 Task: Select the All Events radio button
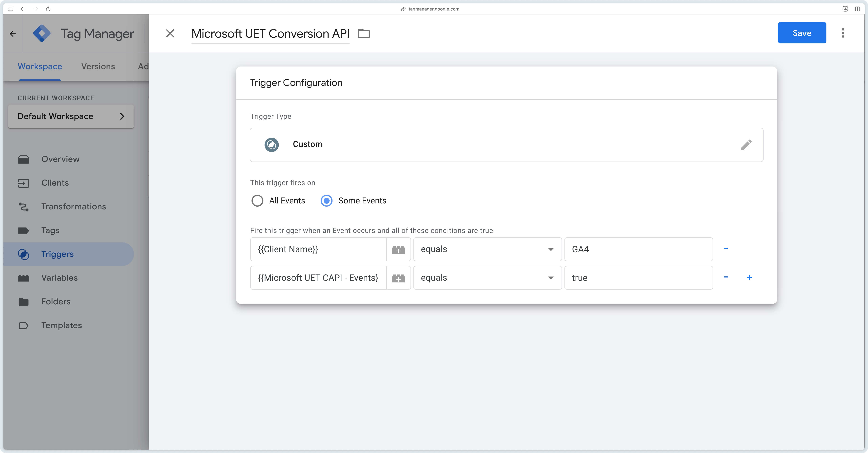coord(258,200)
